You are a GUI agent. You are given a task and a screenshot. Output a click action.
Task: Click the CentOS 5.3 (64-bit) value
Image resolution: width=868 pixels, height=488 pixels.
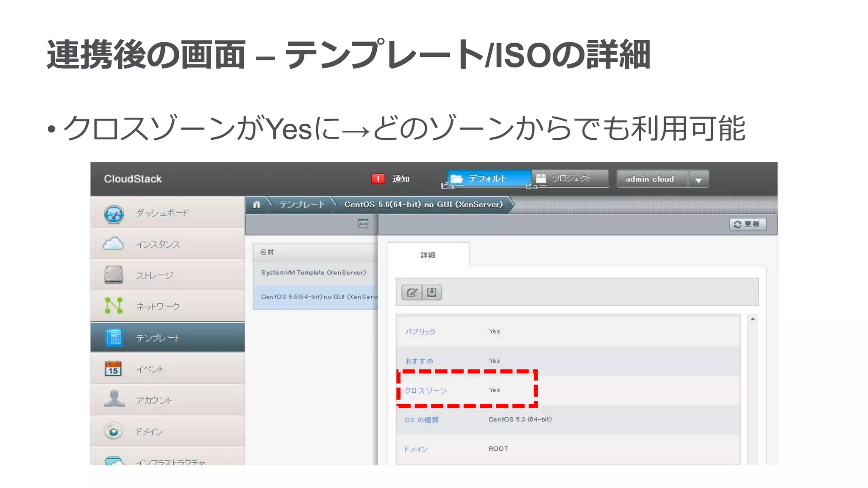[520, 419]
